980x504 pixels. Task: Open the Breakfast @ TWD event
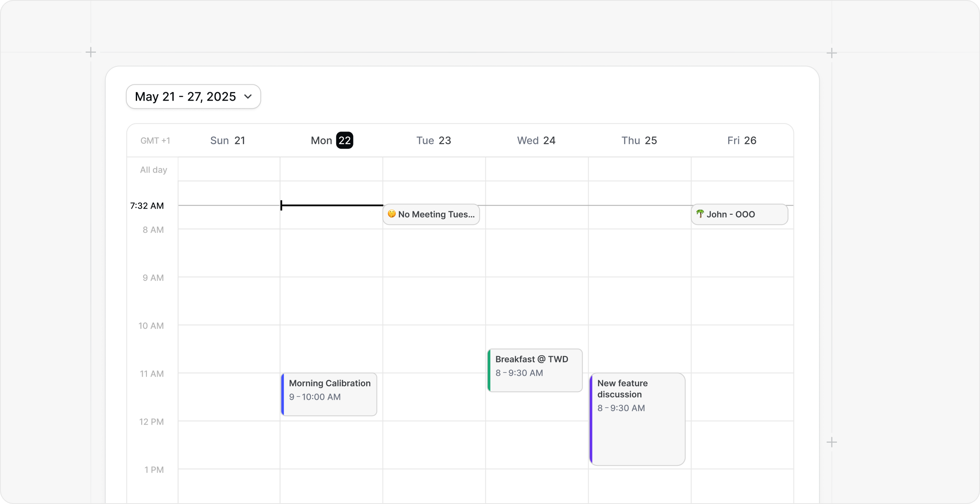tap(535, 370)
